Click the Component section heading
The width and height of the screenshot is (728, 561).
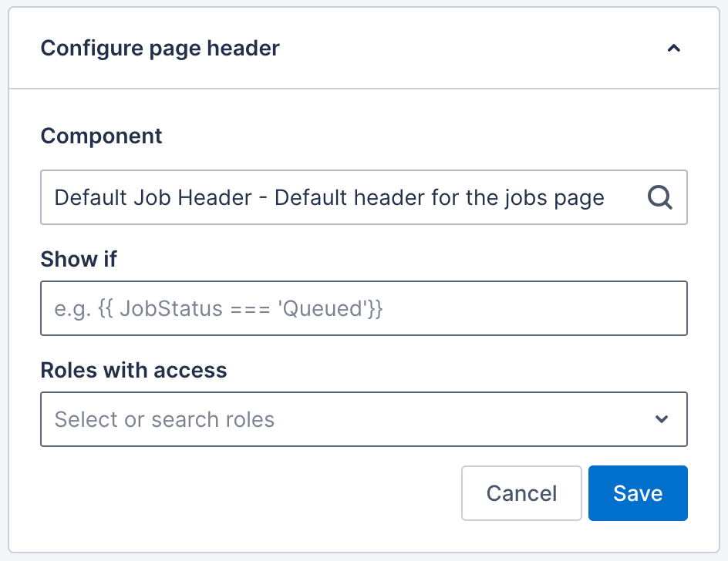(x=101, y=136)
